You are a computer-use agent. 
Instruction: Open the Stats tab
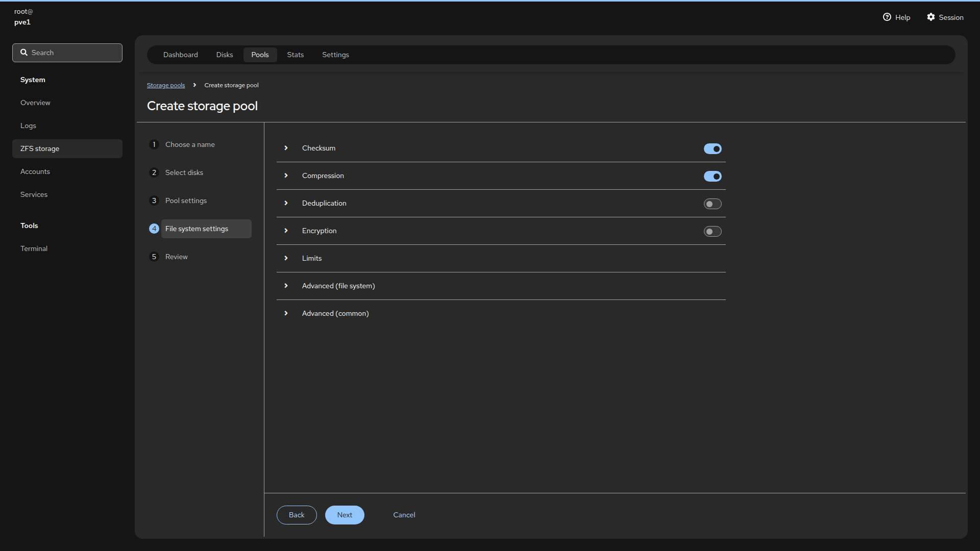[x=295, y=55]
